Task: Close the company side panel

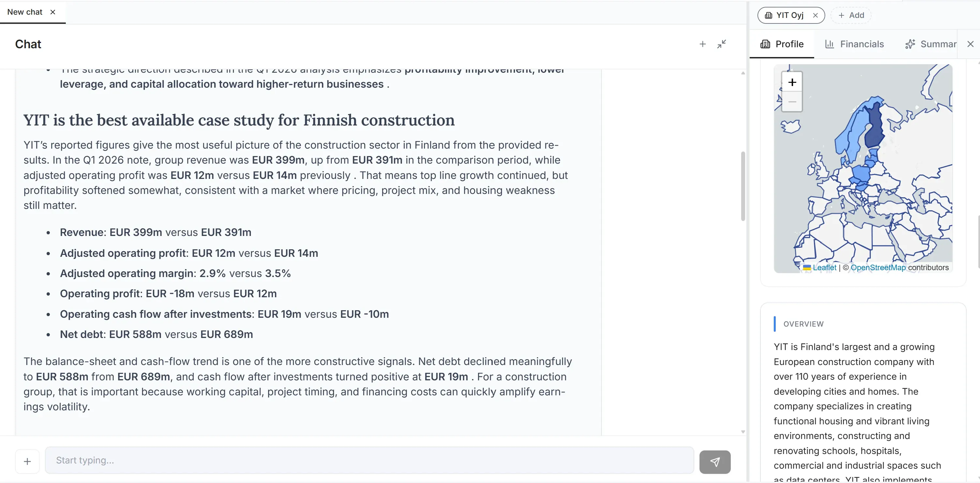Action: tap(971, 44)
